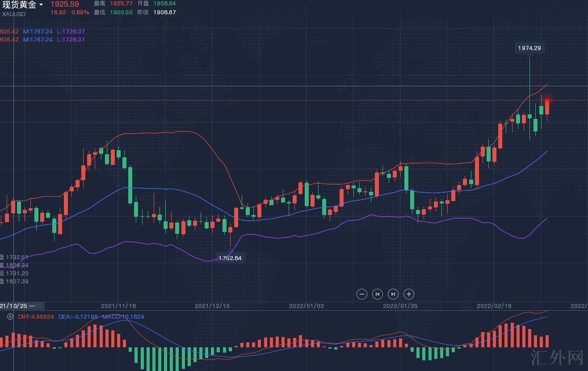Click the 2022/02/16 date on time axis
The height and width of the screenshot is (371, 588).
[x=494, y=306]
